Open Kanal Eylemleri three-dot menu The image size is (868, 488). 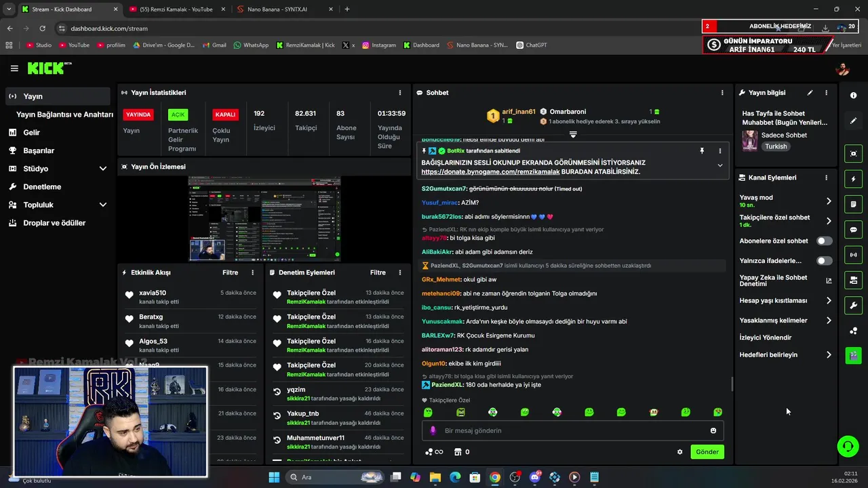826,178
